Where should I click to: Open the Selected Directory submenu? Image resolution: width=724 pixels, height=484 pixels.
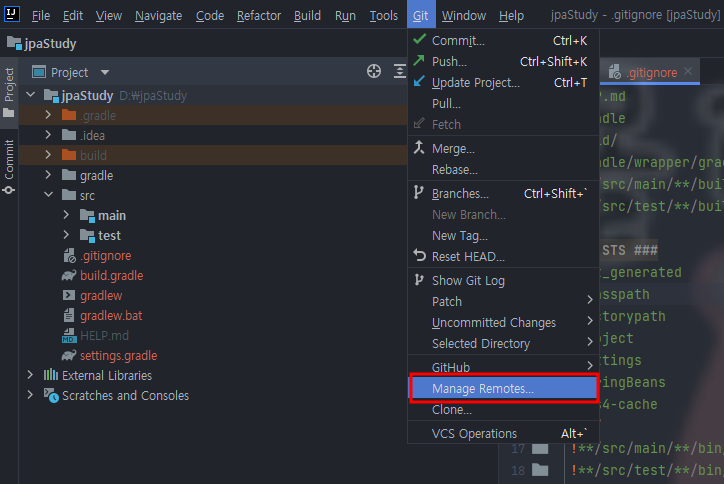point(503,344)
